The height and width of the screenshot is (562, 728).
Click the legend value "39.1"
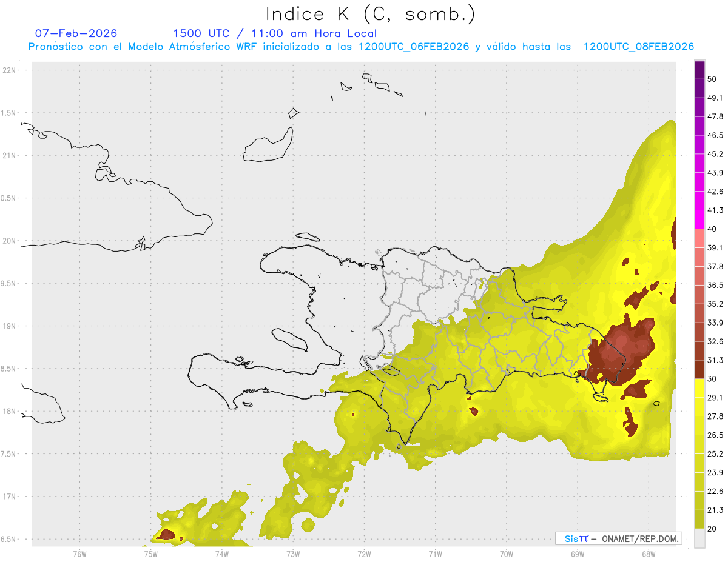[x=715, y=247]
